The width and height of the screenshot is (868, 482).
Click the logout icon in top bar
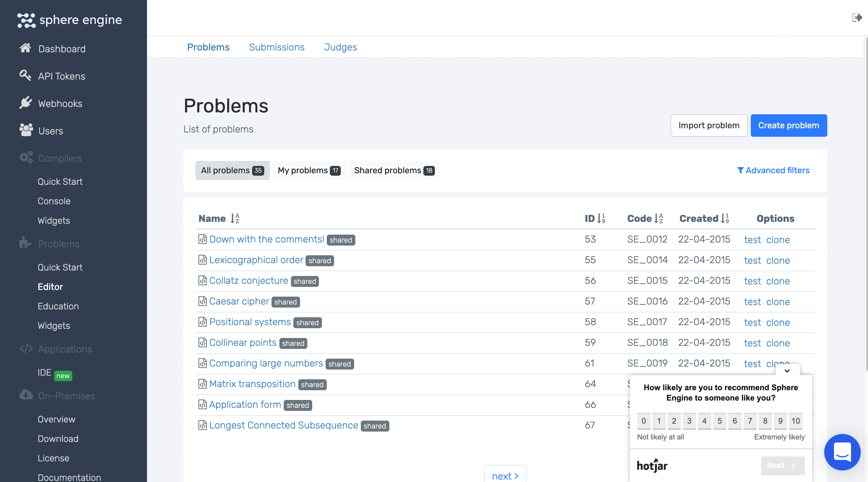point(856,18)
